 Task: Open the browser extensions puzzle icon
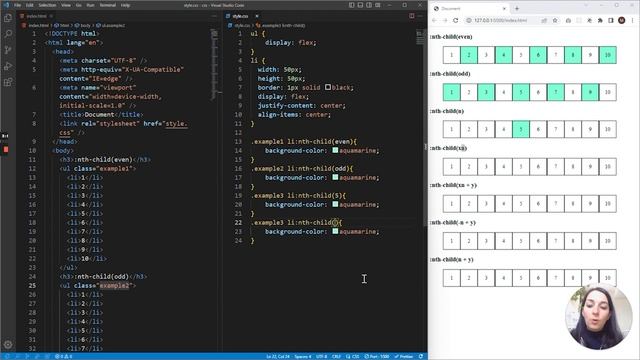[600, 20]
